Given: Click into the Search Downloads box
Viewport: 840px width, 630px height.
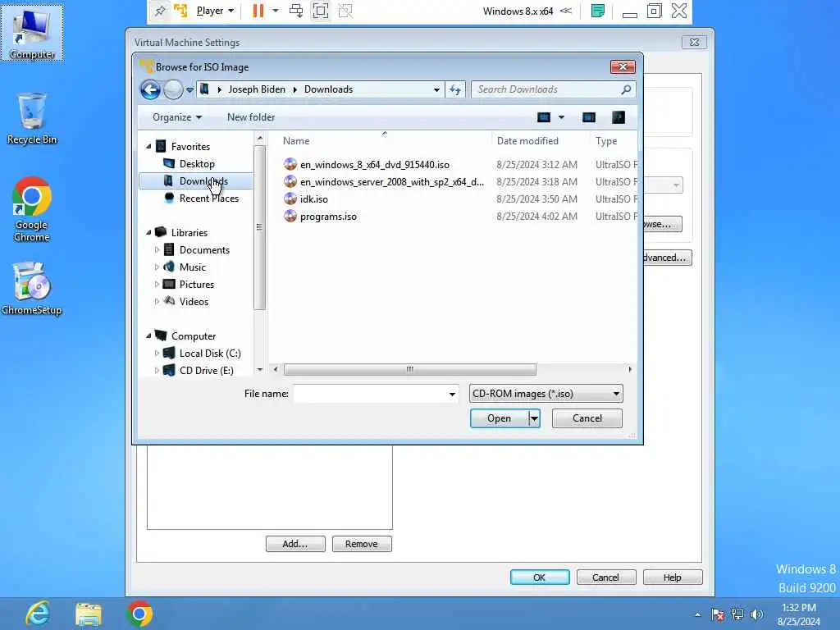Looking at the screenshot, I should [546, 89].
